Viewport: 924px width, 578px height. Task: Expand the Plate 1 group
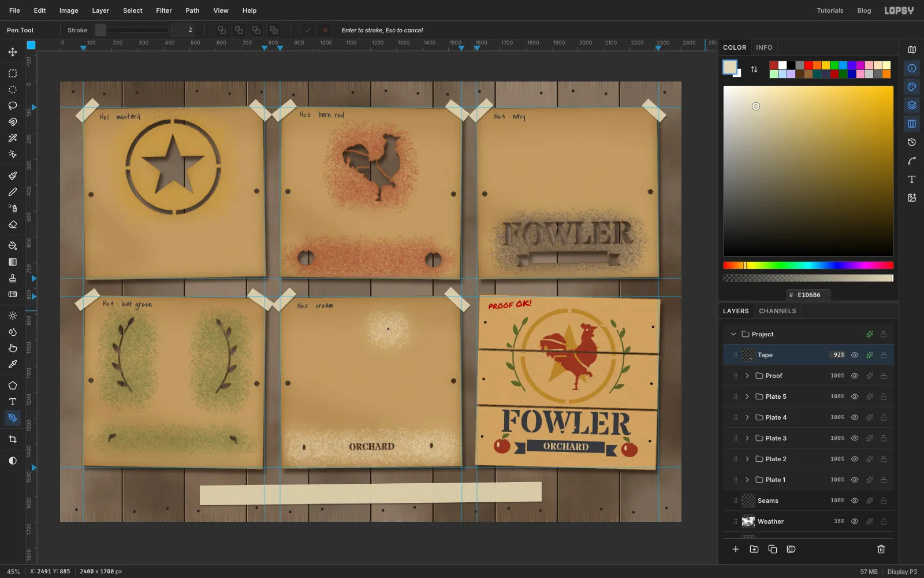(x=747, y=480)
